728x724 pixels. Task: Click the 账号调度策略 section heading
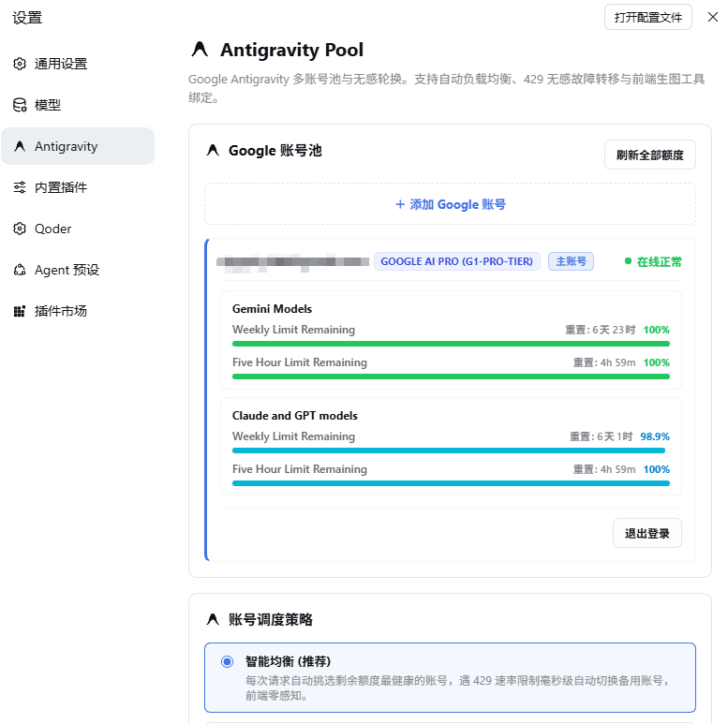point(270,619)
